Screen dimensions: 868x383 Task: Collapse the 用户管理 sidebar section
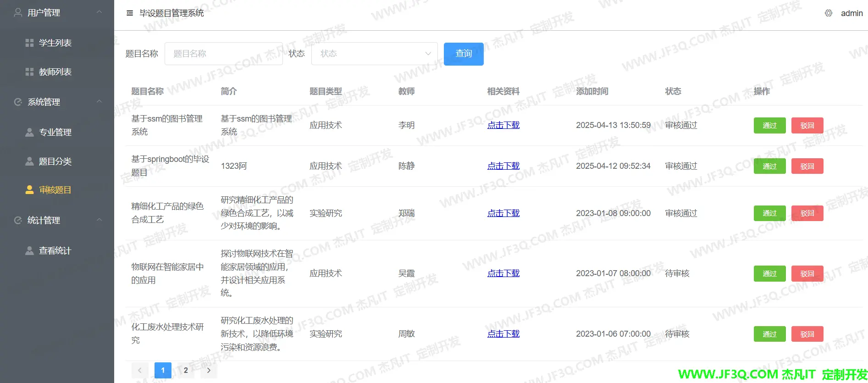click(99, 12)
